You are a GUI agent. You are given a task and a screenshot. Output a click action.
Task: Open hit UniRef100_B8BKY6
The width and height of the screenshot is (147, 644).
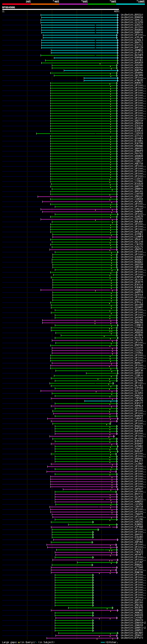pos(132,33)
